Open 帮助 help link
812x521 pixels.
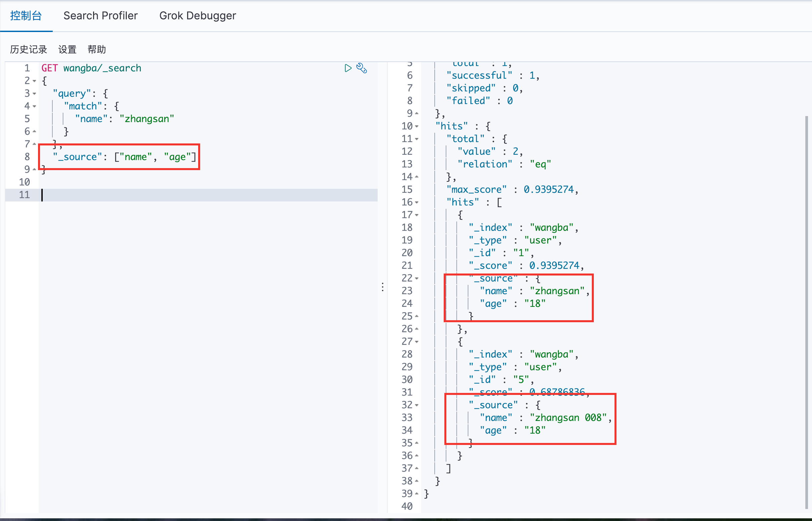point(97,50)
